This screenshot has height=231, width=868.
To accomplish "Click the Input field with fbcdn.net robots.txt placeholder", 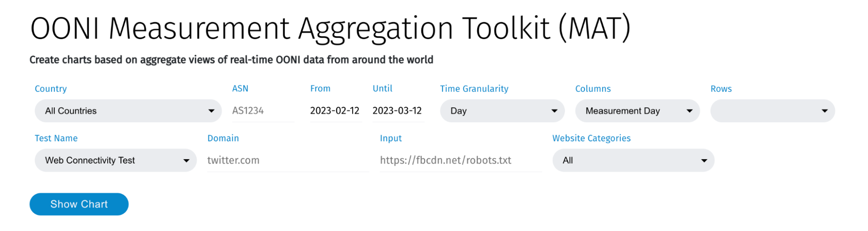I will pos(460,161).
